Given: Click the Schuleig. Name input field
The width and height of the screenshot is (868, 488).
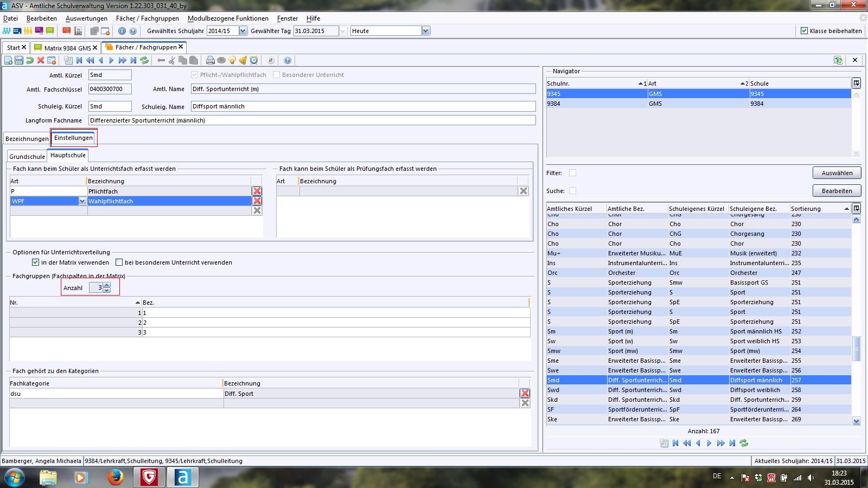Looking at the screenshot, I should pyautogui.click(x=363, y=106).
